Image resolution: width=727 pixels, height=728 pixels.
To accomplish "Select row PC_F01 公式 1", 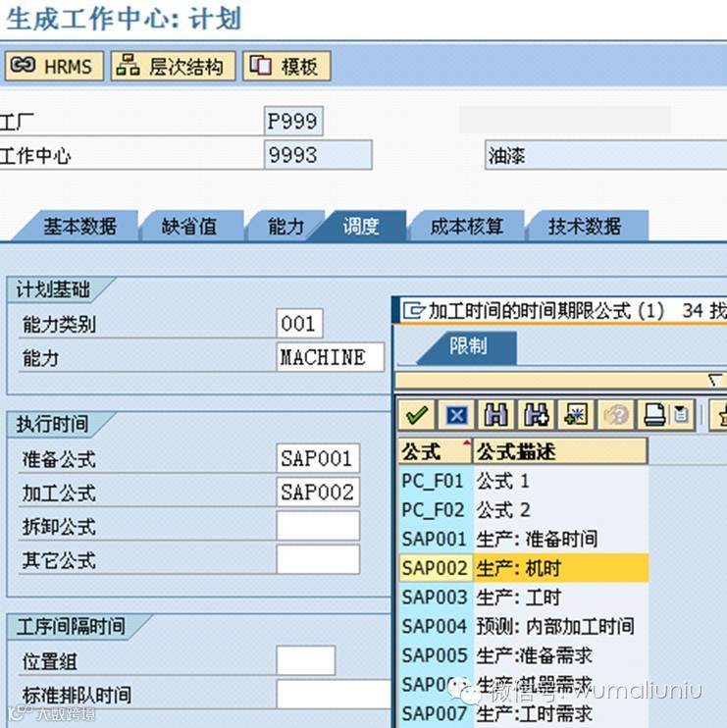I will point(523,481).
